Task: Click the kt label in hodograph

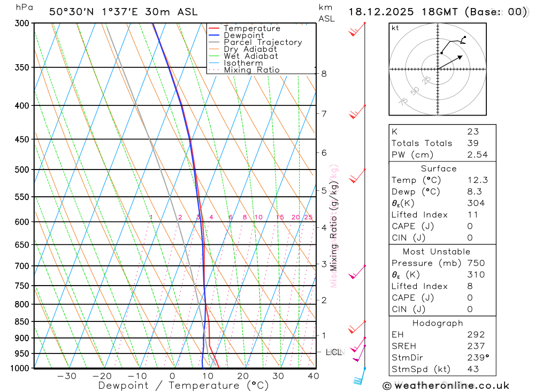Action: pos(395,28)
